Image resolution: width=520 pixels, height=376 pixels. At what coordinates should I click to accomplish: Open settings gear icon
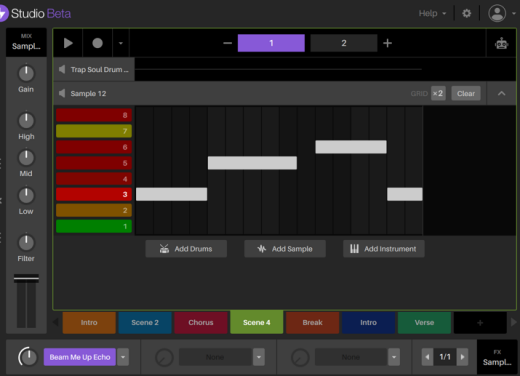coord(467,13)
